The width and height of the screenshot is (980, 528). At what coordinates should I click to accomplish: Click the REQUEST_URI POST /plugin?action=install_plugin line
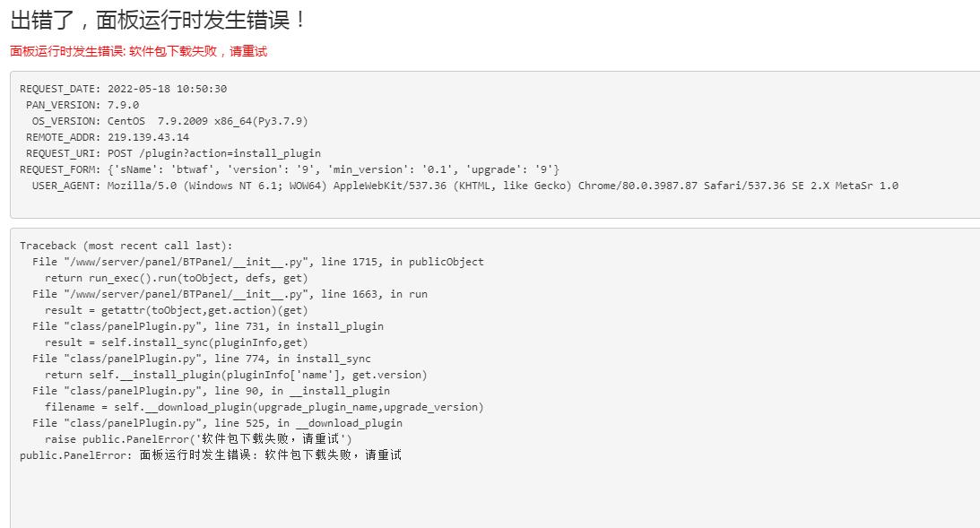(x=173, y=153)
